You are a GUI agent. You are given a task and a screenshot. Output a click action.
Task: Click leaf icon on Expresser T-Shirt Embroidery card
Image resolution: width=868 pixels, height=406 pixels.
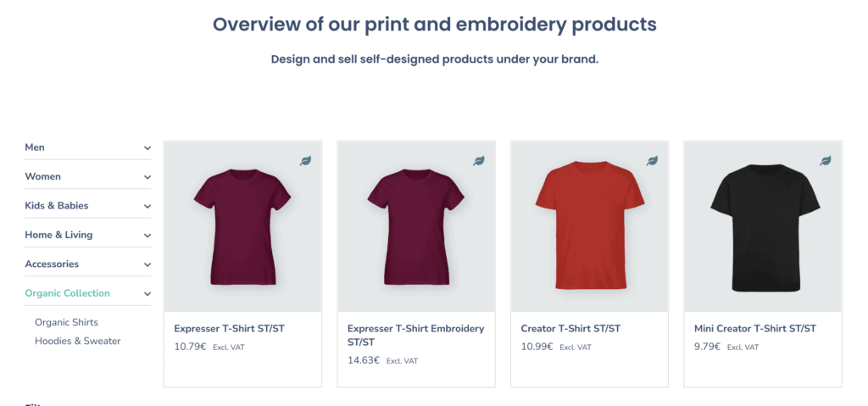pos(479,161)
